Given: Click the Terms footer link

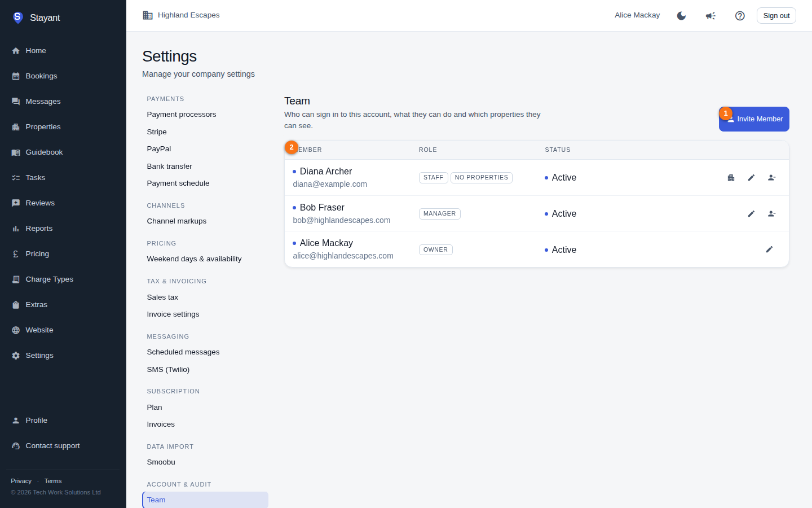Looking at the screenshot, I should click(53, 481).
